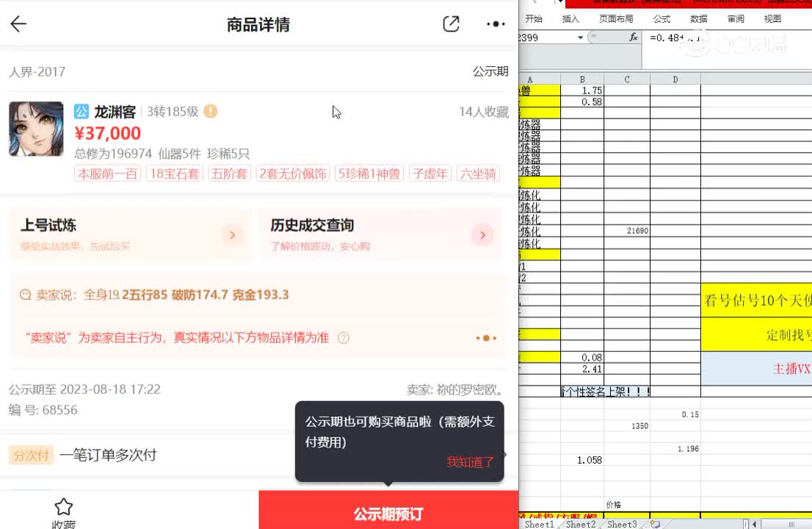Select Excel cell containing 2.41
The width and height of the screenshot is (812, 529).
pyautogui.click(x=582, y=369)
